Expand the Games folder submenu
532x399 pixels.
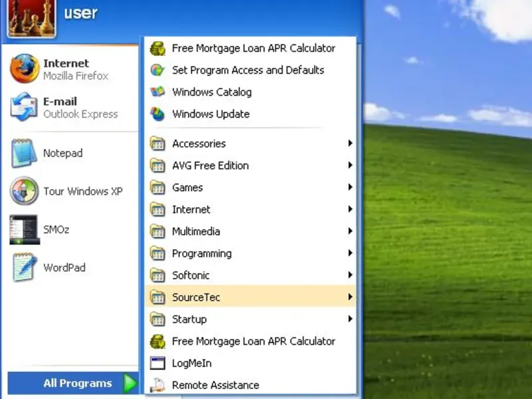pyautogui.click(x=251, y=188)
